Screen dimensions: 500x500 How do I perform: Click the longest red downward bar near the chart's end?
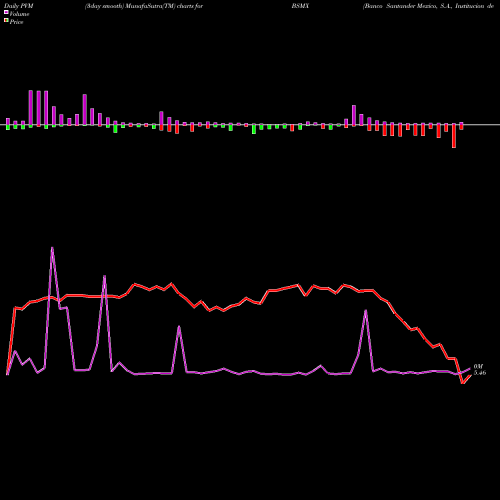click(454, 136)
